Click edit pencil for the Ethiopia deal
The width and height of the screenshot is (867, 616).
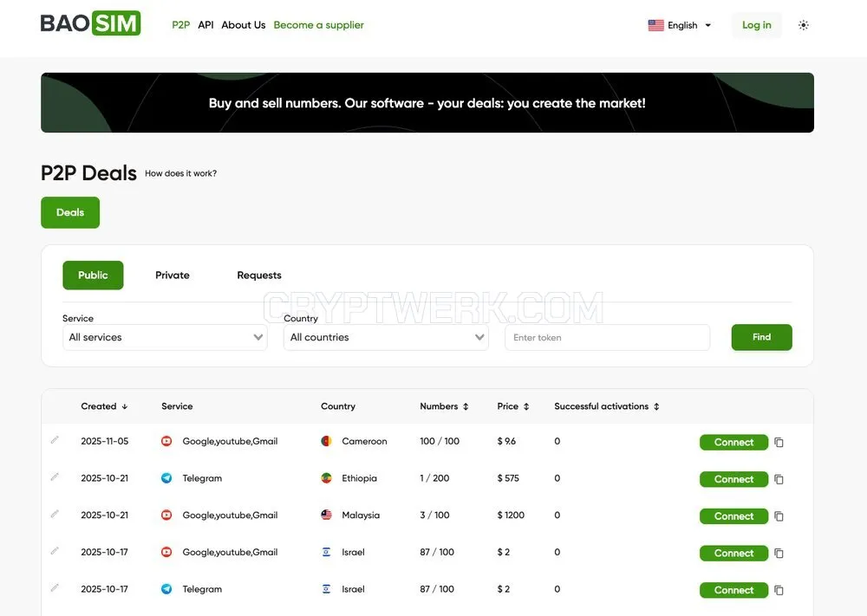pos(55,477)
